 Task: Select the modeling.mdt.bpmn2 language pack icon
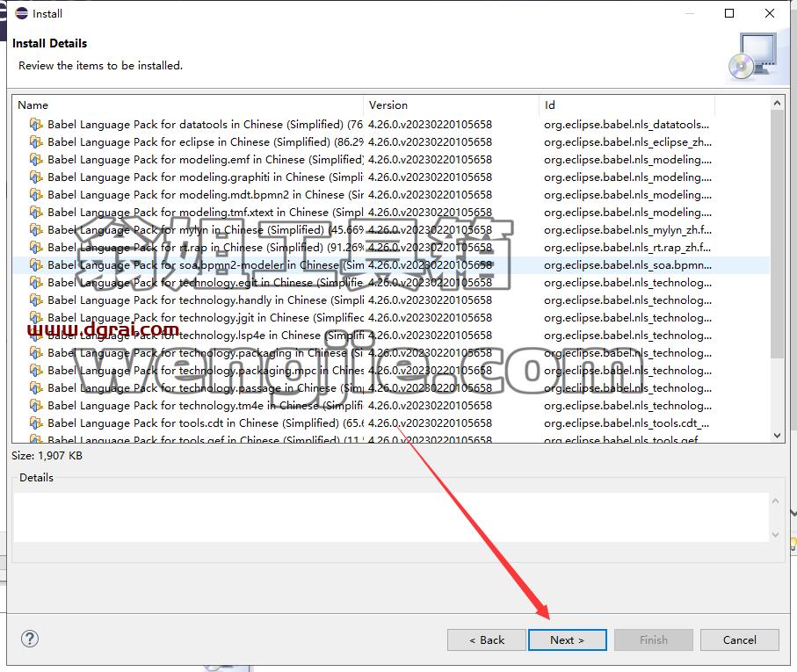(35, 194)
